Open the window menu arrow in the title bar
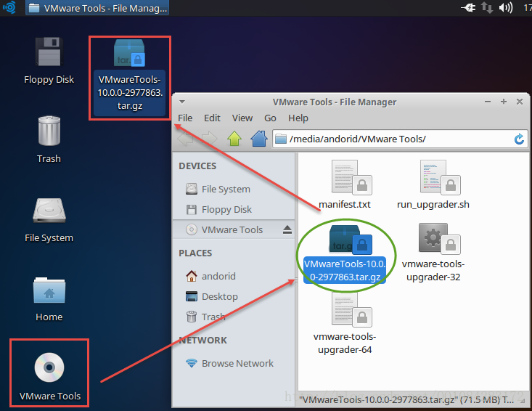The height and width of the screenshot is (411, 532). click(x=182, y=102)
